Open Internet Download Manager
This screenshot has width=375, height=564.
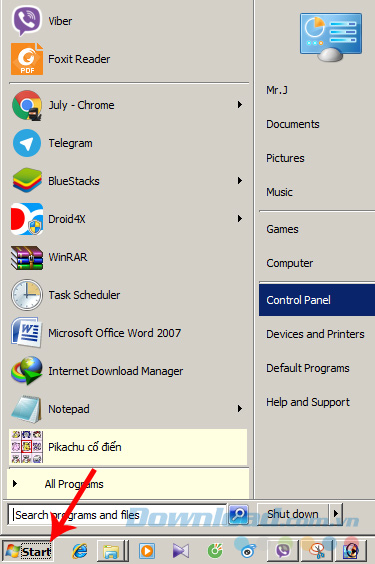click(128, 371)
